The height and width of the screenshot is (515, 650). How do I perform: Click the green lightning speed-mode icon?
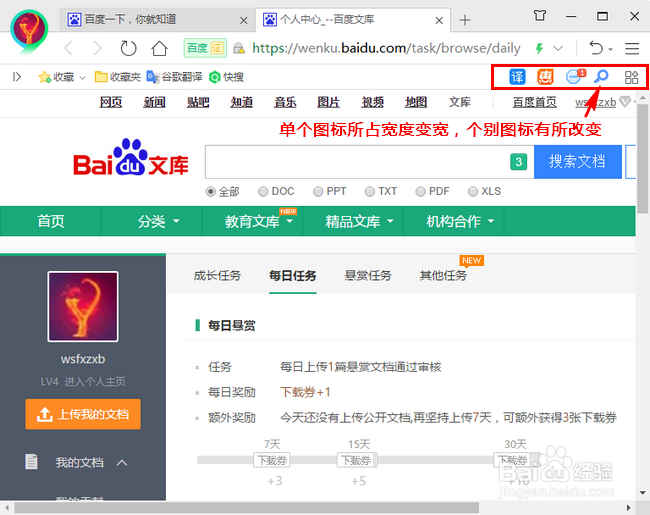[539, 49]
